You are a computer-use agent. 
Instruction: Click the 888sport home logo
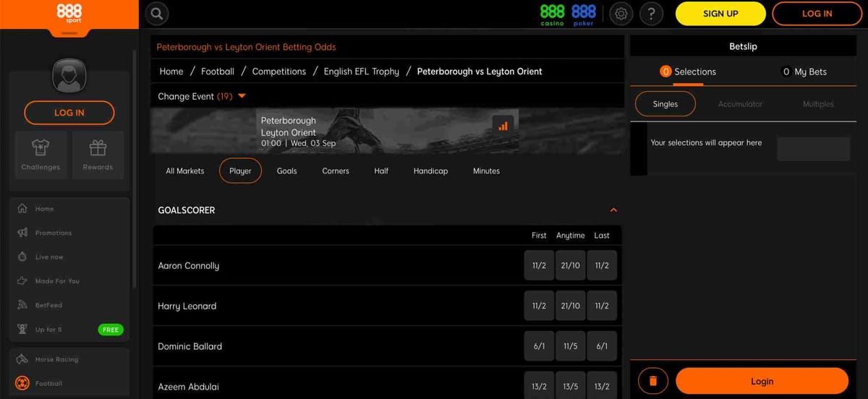tap(69, 14)
